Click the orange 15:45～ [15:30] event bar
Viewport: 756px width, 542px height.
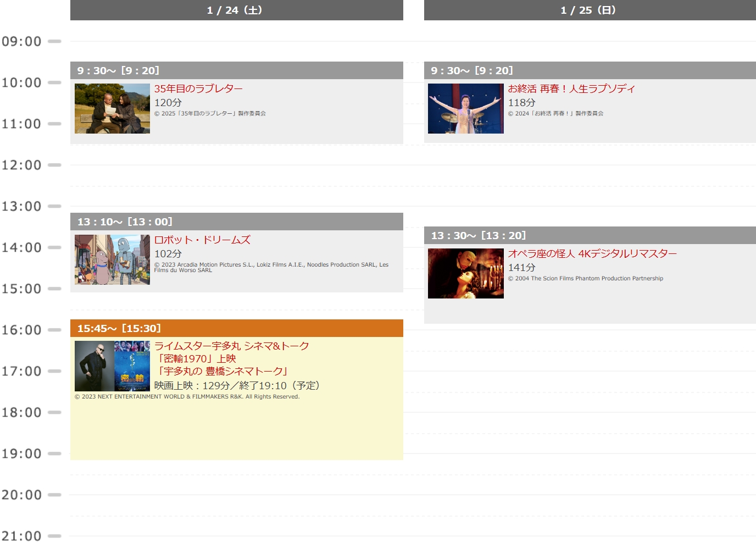(x=236, y=328)
